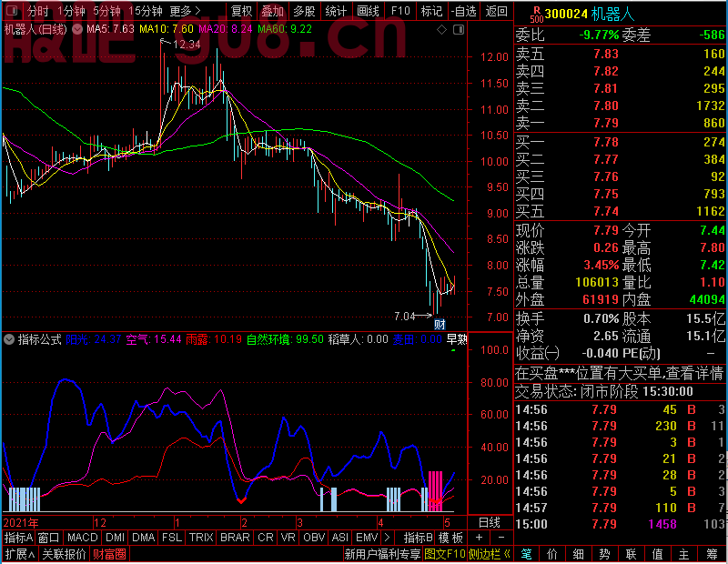This screenshot has width=728, height=564.
Task: Select the 15分钟 timeframe
Action: tap(146, 11)
